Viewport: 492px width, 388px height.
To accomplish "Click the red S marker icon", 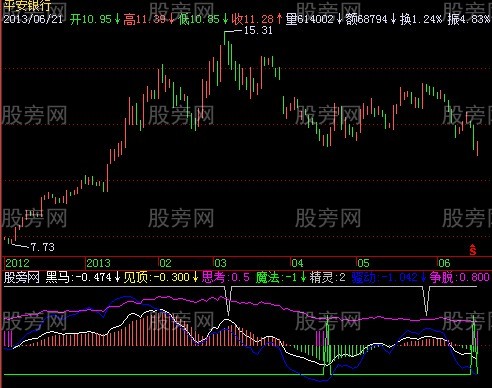I will [473, 249].
